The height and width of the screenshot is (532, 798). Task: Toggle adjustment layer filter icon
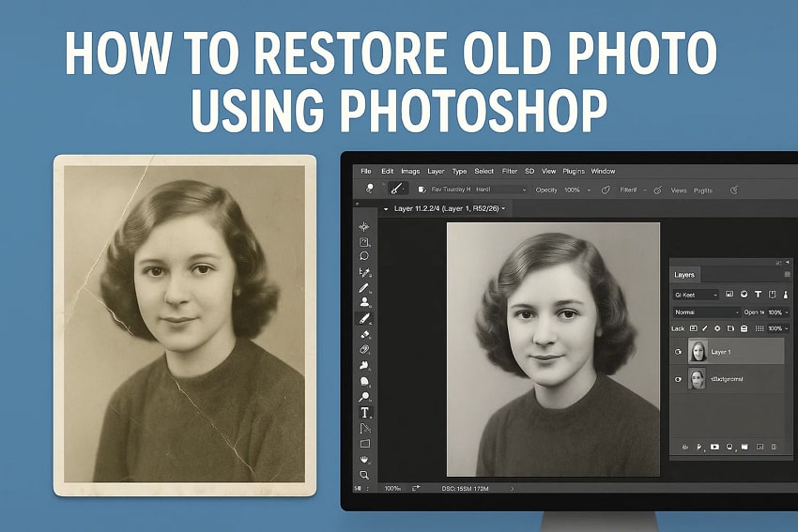pyautogui.click(x=744, y=295)
